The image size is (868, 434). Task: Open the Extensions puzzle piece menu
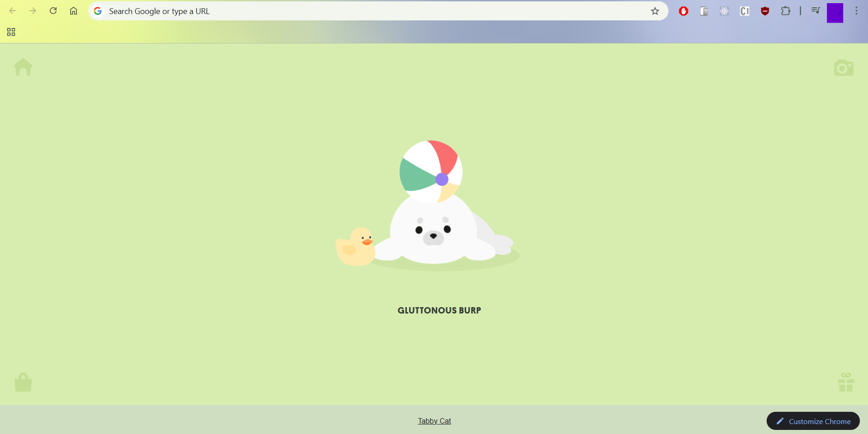pyautogui.click(x=786, y=11)
